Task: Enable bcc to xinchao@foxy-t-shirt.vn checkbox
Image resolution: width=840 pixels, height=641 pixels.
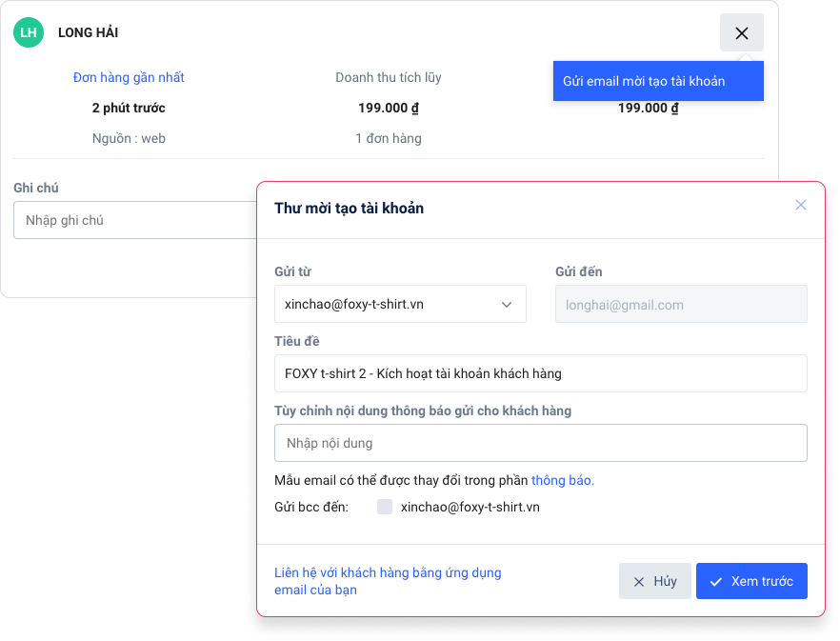Action: pyautogui.click(x=385, y=507)
